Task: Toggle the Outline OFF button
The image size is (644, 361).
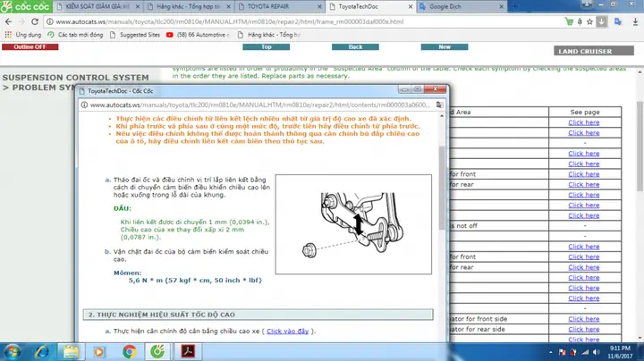Action: point(30,46)
